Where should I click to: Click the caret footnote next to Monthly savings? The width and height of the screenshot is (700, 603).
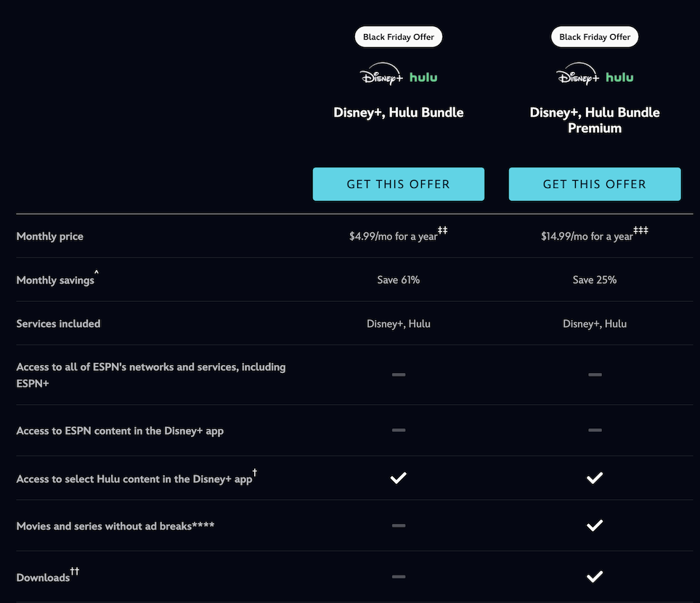pyautogui.click(x=97, y=274)
